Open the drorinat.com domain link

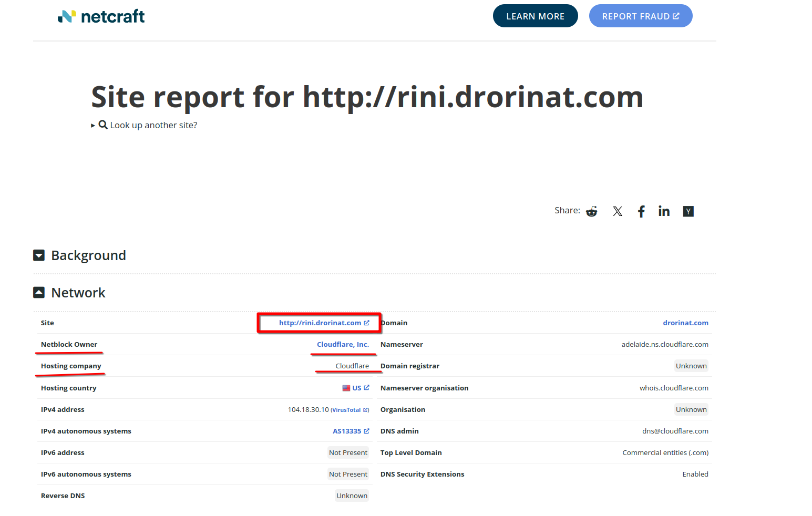[685, 323]
